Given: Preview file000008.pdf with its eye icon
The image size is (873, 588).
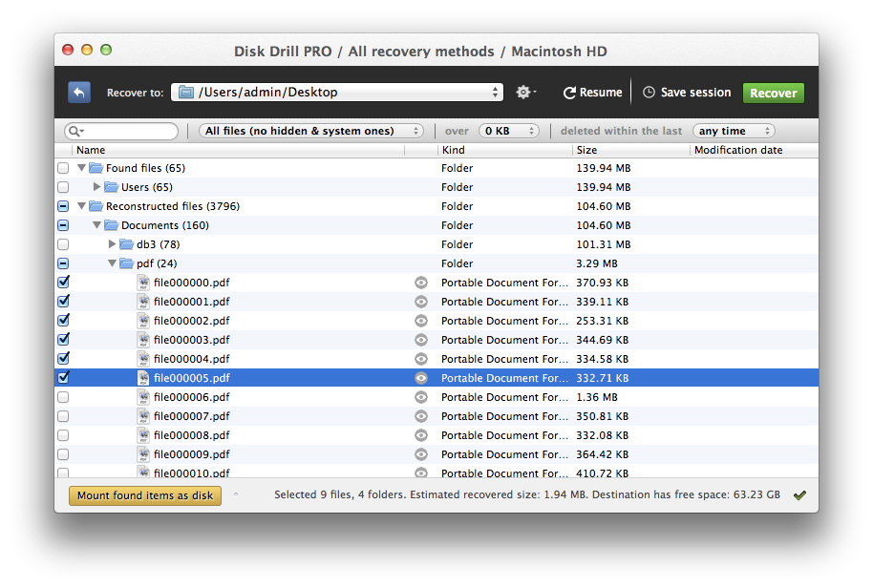Looking at the screenshot, I should coord(421,435).
